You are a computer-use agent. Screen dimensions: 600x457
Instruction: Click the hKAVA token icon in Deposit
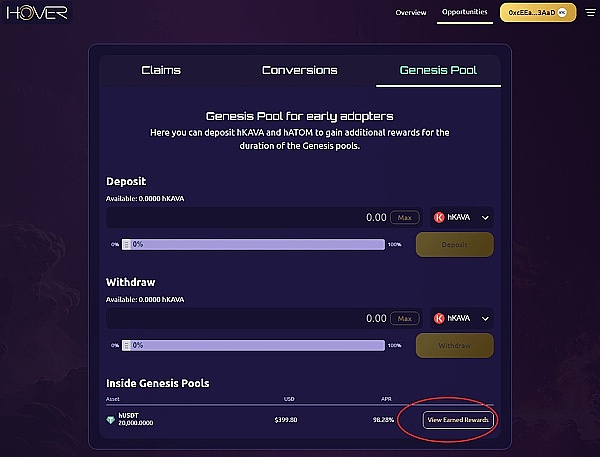(439, 217)
